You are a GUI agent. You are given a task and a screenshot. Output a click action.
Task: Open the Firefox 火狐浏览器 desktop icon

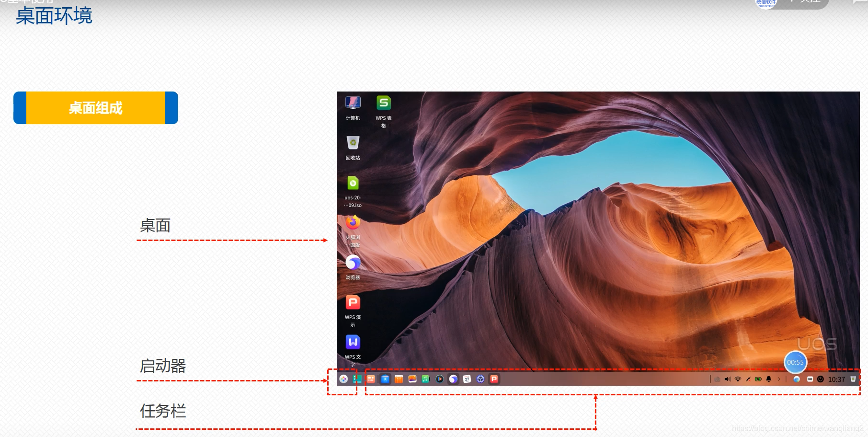(x=353, y=222)
